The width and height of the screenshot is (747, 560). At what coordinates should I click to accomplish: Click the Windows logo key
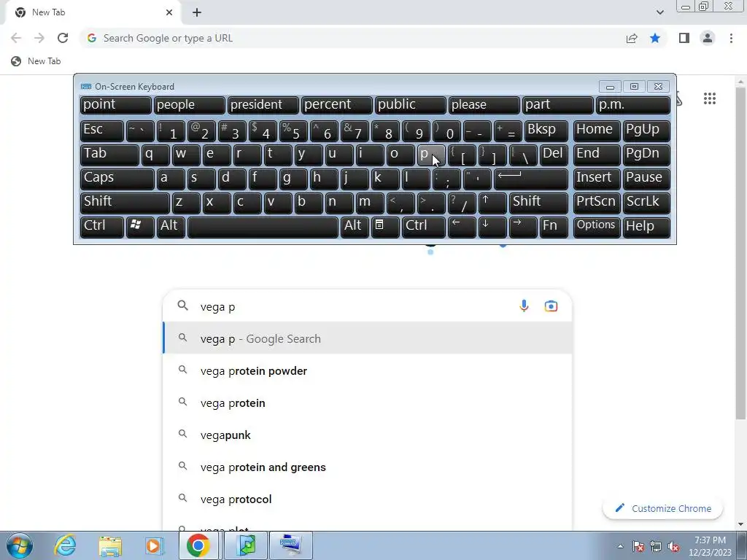pyautogui.click(x=140, y=227)
